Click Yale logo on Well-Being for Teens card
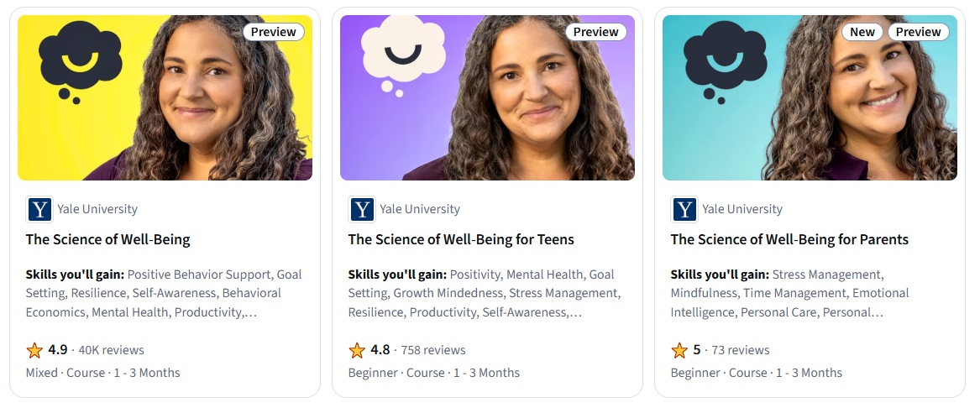The height and width of the screenshot is (408, 980). pyautogui.click(x=362, y=209)
